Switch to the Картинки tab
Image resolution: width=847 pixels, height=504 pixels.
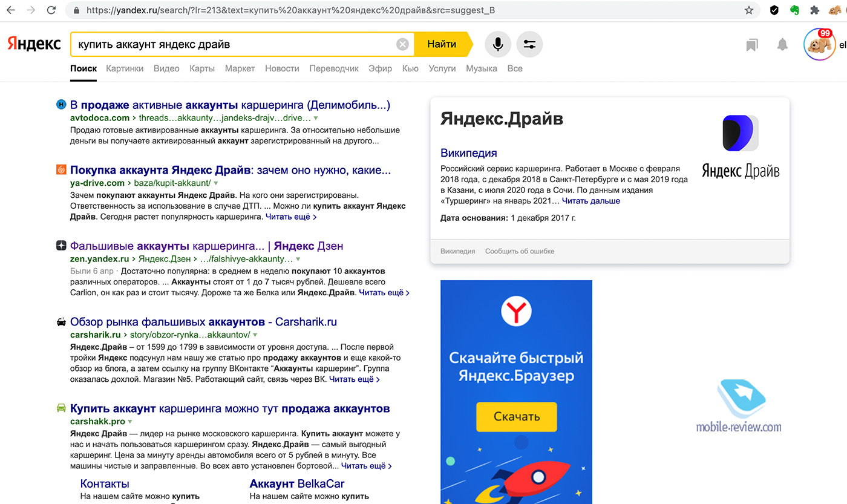click(125, 68)
